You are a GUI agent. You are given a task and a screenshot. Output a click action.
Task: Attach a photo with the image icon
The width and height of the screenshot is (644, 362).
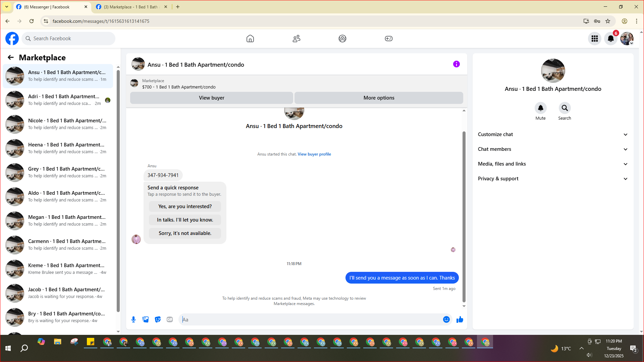pos(146,319)
